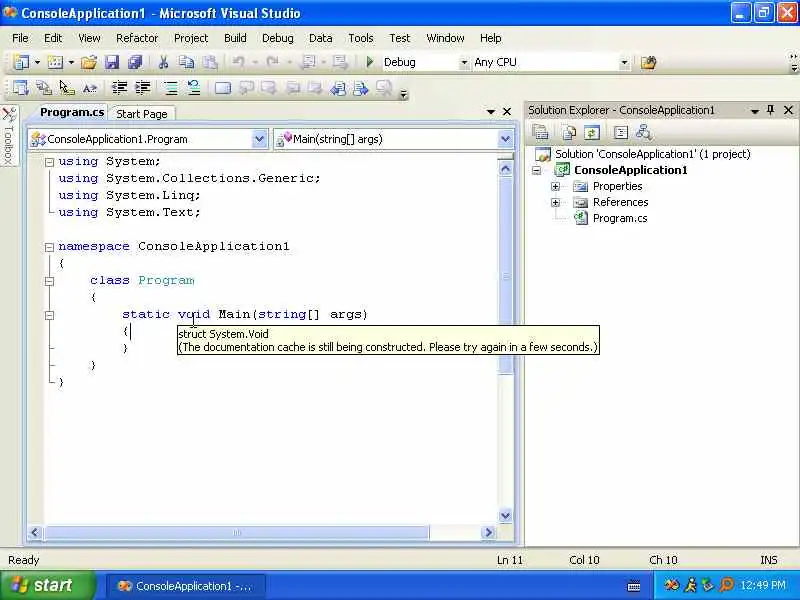Click Solution Explorer Properties icon
The height and width of the screenshot is (600, 800).
coord(540,133)
